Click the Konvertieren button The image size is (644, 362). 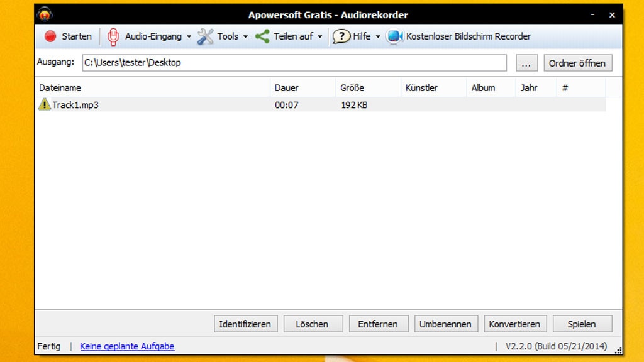click(515, 324)
